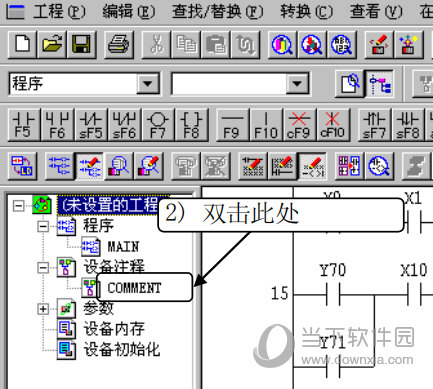Select COMMENT under 设备注释
Image resolution: width=433 pixels, height=389 pixels.
click(134, 288)
